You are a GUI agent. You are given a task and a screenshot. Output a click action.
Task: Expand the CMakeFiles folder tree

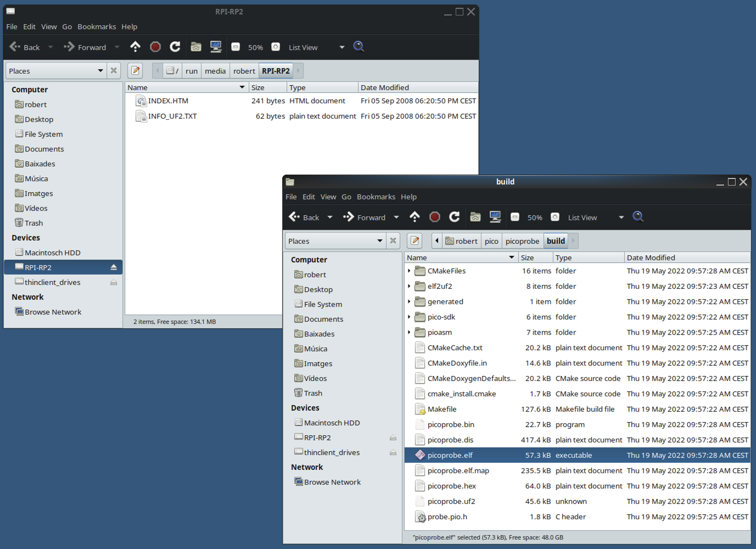[409, 271]
